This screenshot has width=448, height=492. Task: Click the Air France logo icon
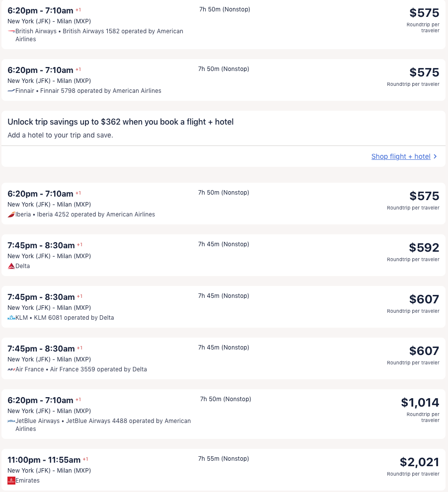click(11, 369)
